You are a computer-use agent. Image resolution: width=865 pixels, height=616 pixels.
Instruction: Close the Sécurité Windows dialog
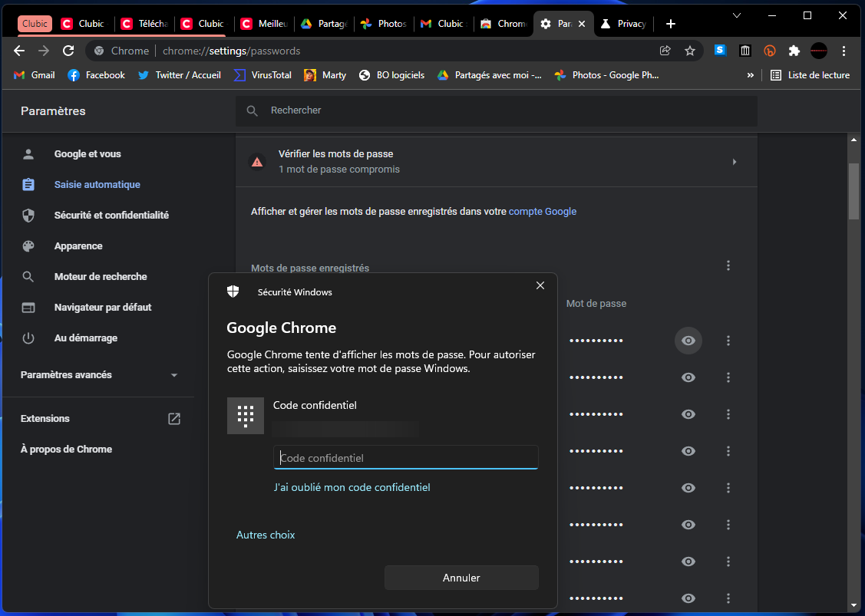pyautogui.click(x=540, y=285)
